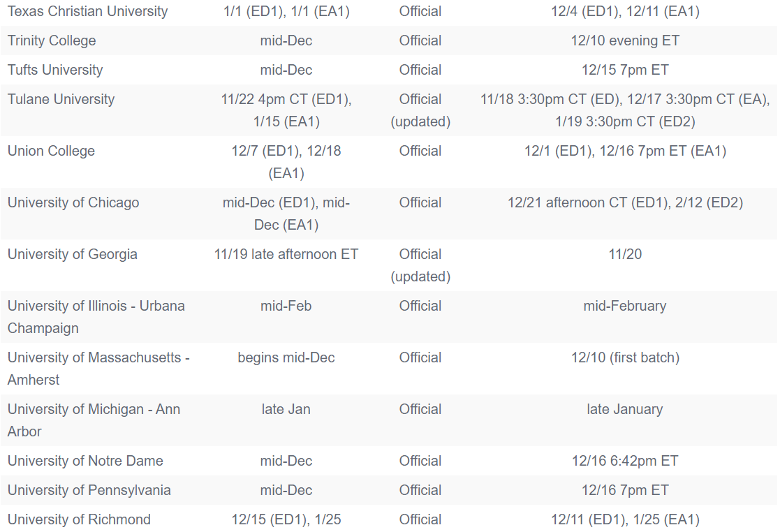The height and width of the screenshot is (532, 780).
Task: Select the Tulane University name cell
Action: tap(61, 99)
